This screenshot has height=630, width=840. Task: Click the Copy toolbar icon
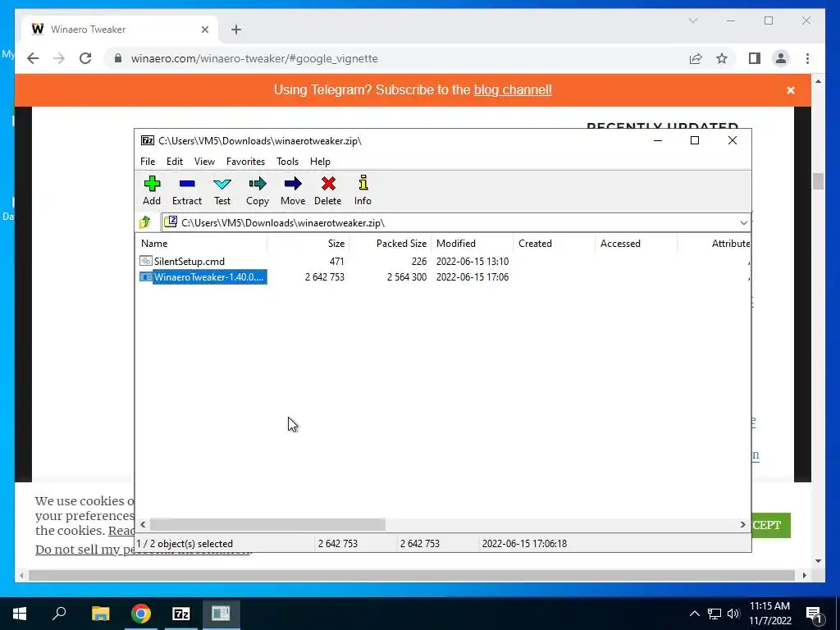coord(257,185)
